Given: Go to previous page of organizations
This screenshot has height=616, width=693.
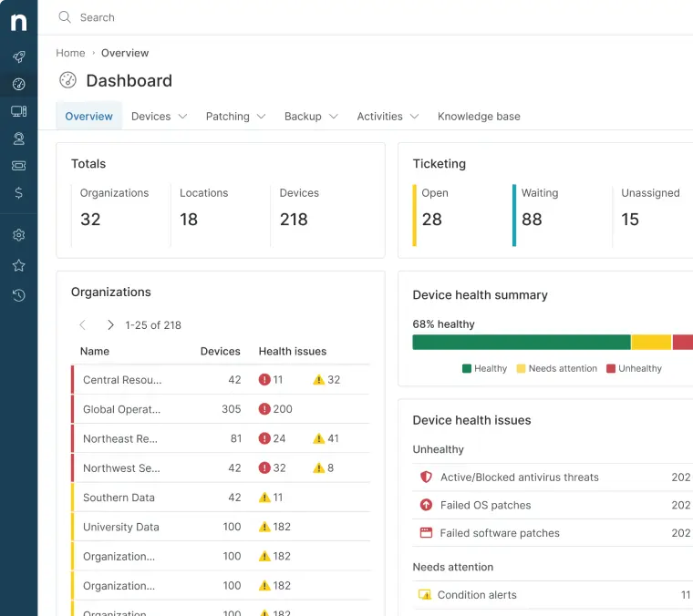Looking at the screenshot, I should (83, 325).
